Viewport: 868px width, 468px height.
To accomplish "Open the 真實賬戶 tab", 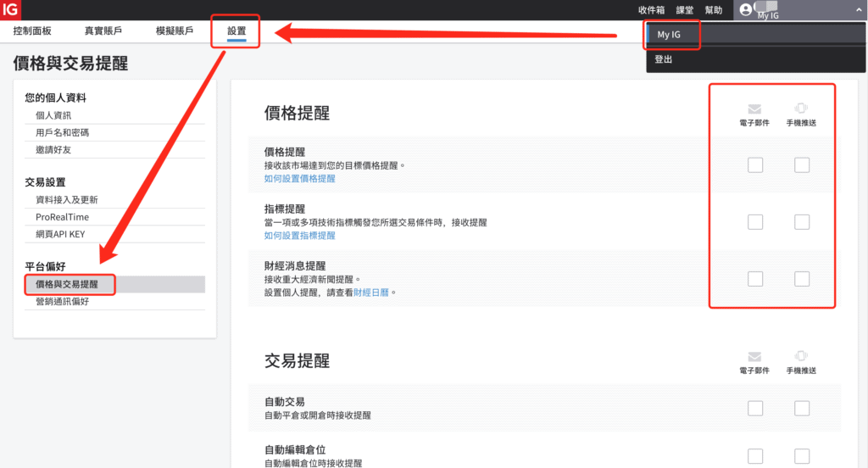I will (x=103, y=31).
